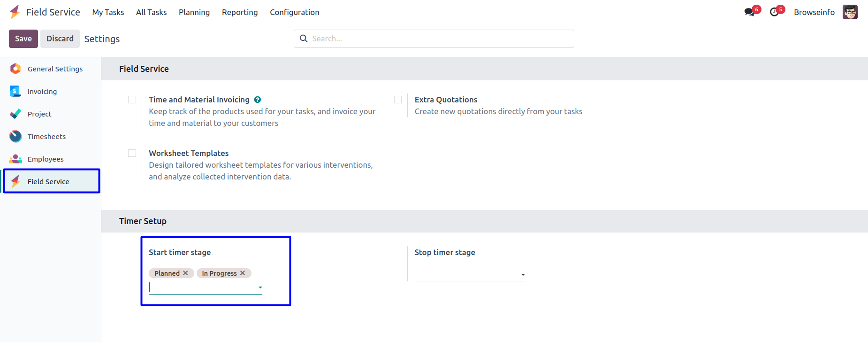Remove the Planned stage tag

[x=186, y=273]
